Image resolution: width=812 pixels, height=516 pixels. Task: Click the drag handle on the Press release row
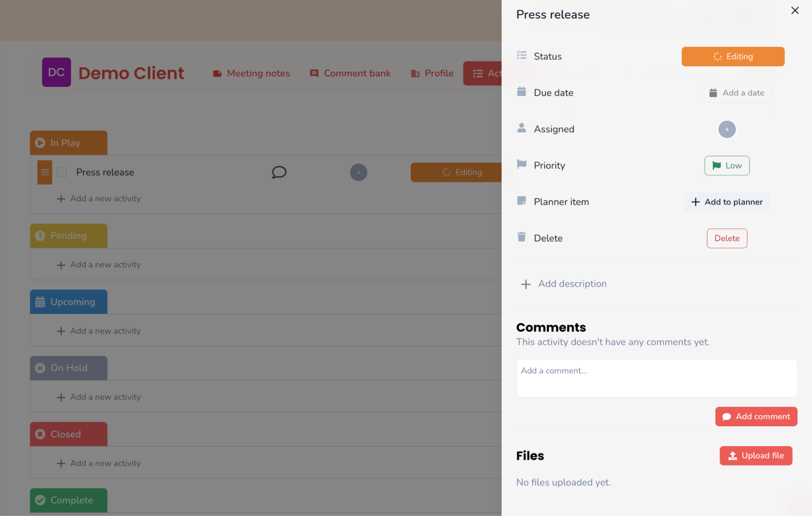44,172
